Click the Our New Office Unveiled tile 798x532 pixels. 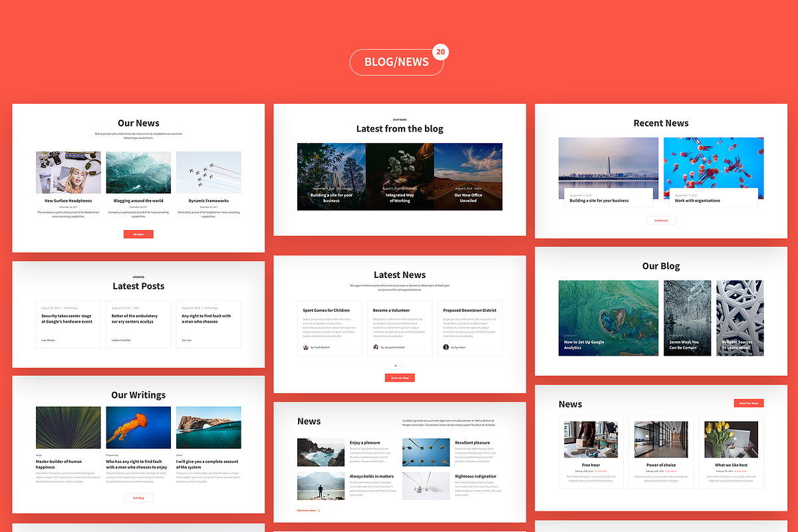click(x=468, y=177)
